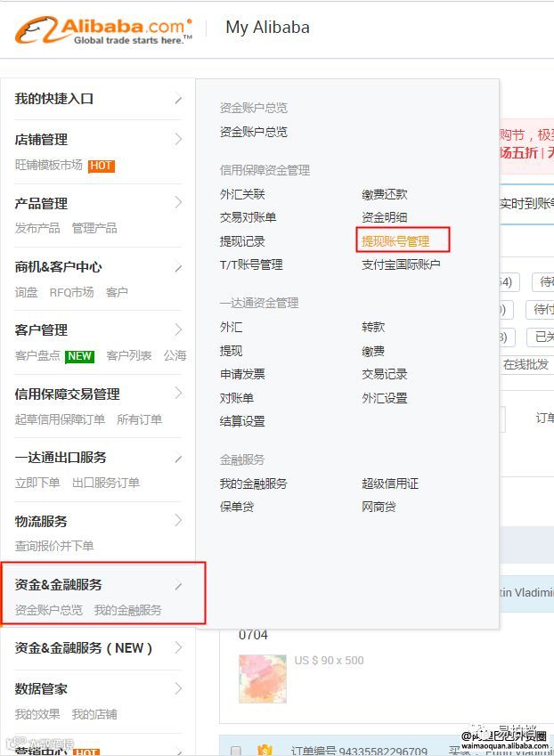The image size is (554, 756).
Task: Open 店铺管理 menu section
Action: coord(41,139)
